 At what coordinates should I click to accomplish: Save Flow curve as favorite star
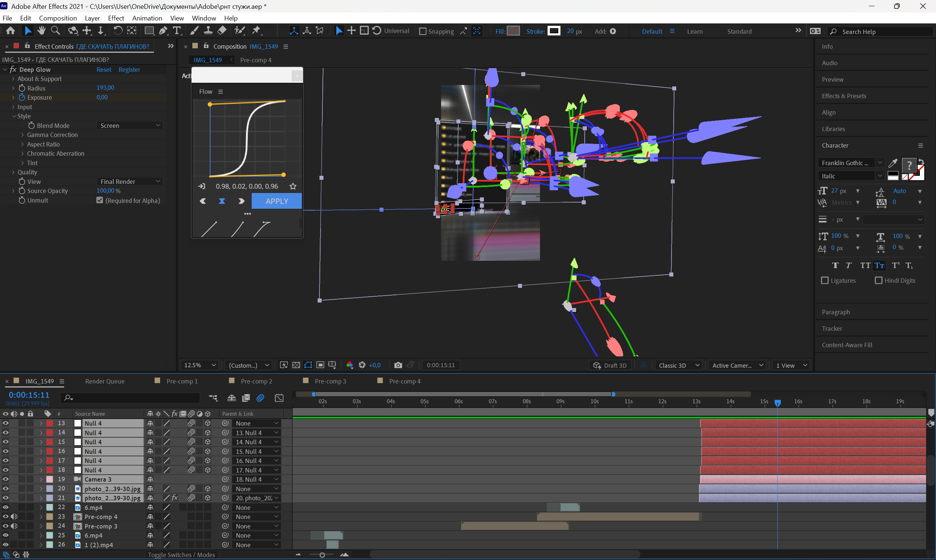(293, 186)
